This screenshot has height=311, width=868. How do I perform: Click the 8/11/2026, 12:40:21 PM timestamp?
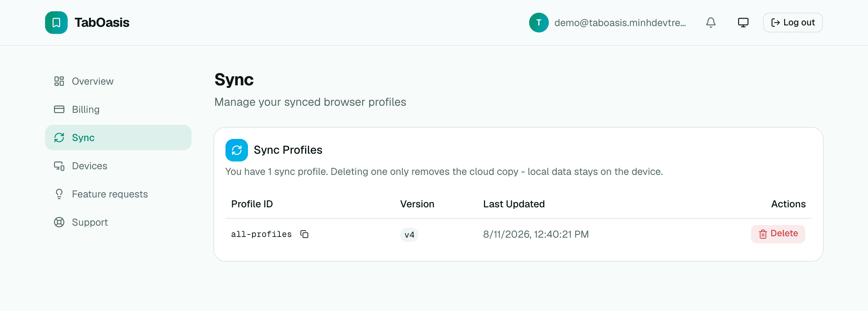536,234
